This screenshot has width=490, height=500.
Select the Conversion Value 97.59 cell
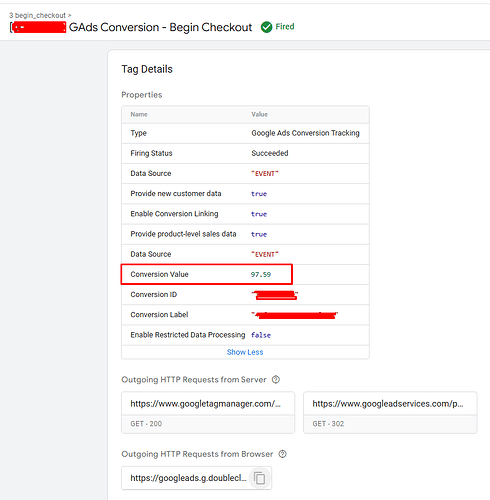tap(261, 274)
